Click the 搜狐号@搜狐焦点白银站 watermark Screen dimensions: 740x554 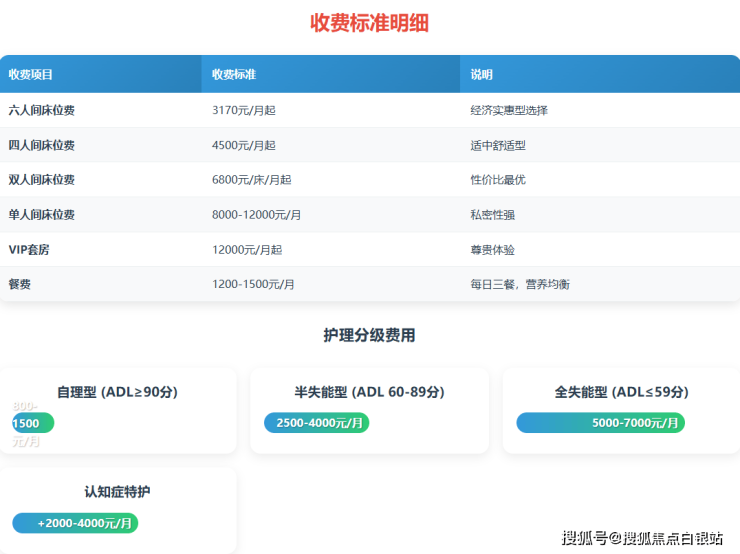(642, 539)
